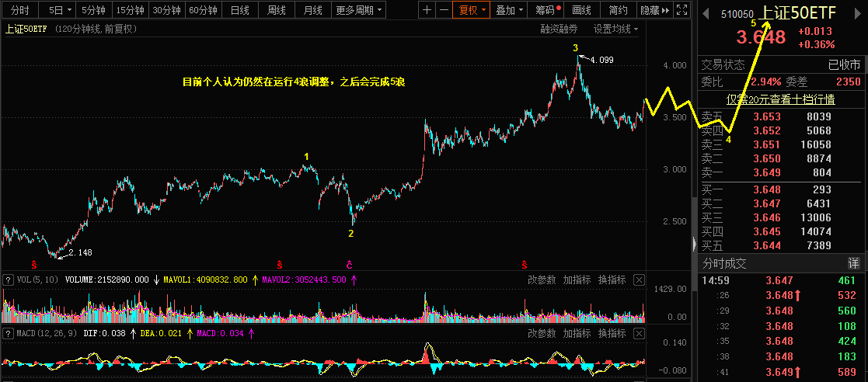Click the 委差 2350 value
The image size is (868, 382).
pos(848,82)
